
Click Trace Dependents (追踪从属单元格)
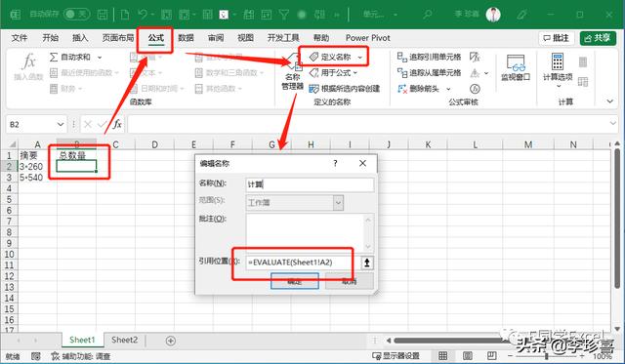click(x=429, y=73)
